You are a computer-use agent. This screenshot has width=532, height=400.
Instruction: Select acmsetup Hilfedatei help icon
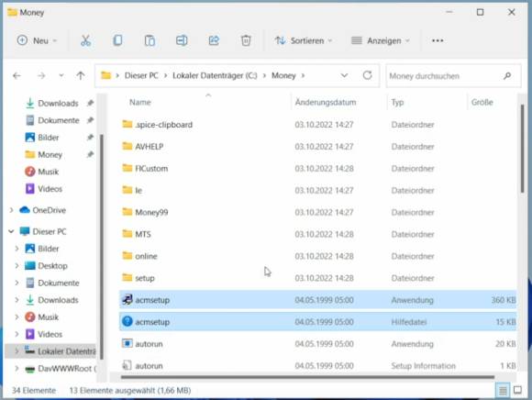pos(127,321)
